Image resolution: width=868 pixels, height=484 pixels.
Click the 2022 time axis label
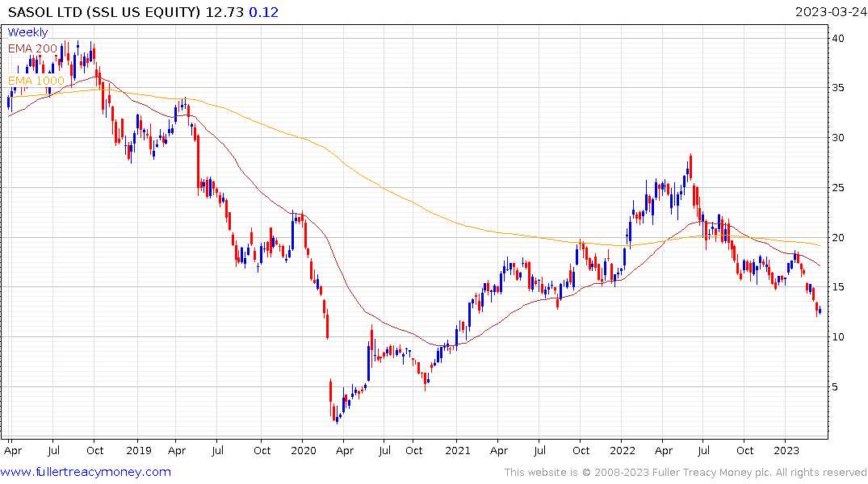(x=623, y=450)
